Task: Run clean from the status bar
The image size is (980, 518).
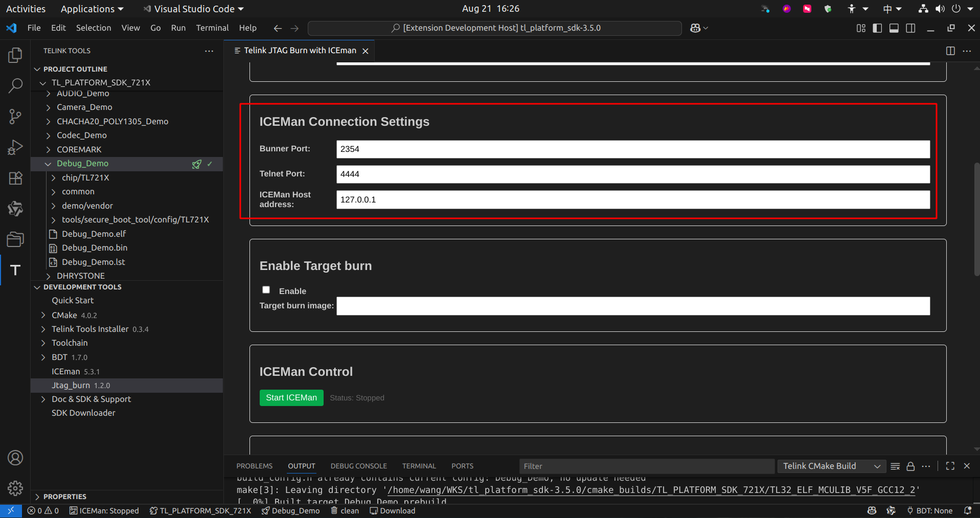Action: [x=345, y=510]
